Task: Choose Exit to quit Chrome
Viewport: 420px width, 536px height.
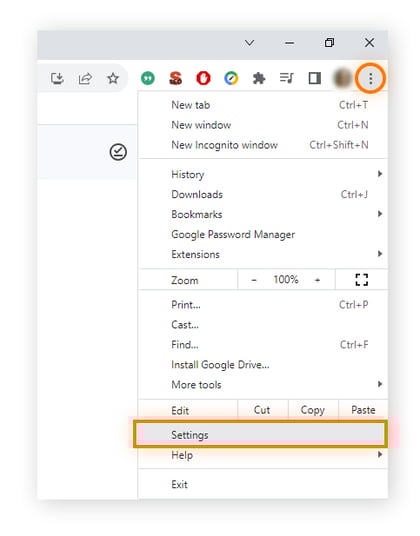Action: coord(263,484)
